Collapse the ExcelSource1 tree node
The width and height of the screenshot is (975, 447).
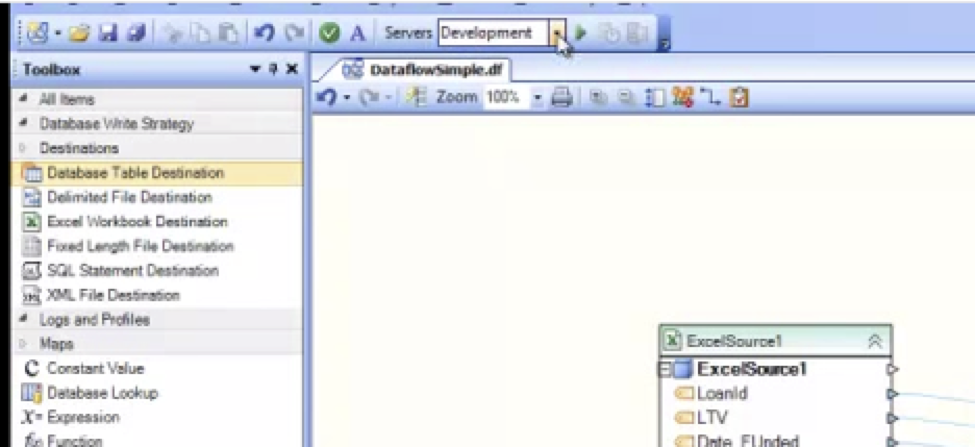coord(664,370)
